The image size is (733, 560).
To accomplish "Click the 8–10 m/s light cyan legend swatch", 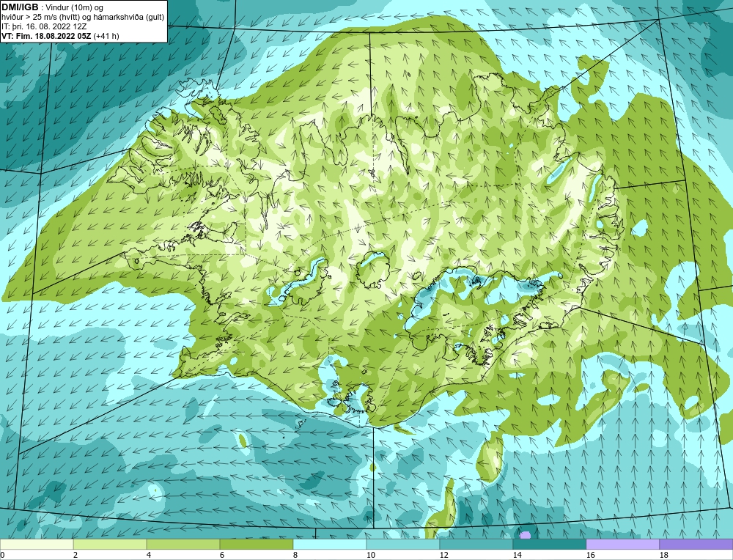I will click(330, 544).
